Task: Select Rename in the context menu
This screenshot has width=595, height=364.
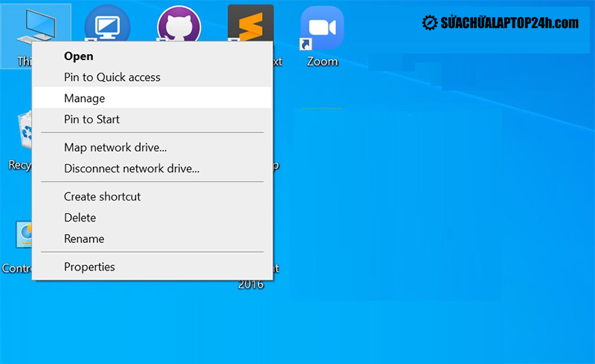Action: (x=152, y=239)
